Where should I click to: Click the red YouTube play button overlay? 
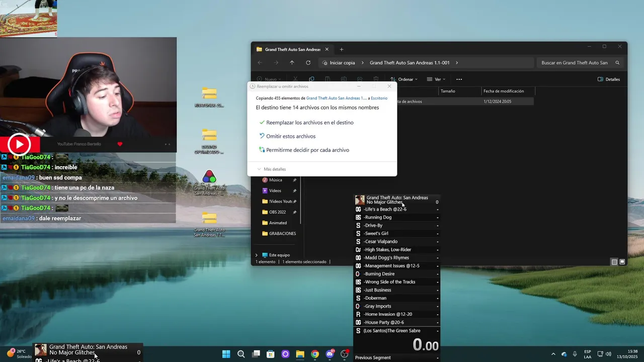[x=19, y=145]
